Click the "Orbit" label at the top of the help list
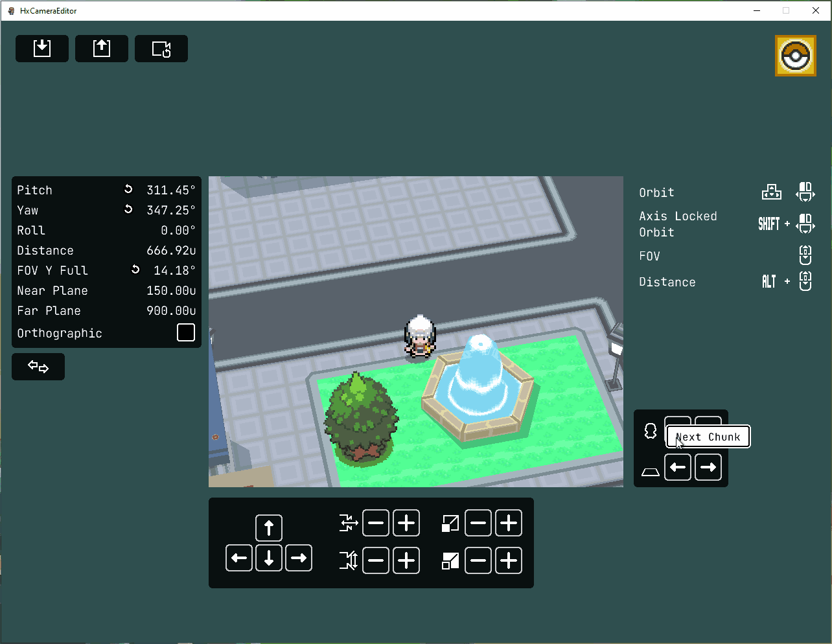Image resolution: width=832 pixels, height=644 pixels. 657,192
